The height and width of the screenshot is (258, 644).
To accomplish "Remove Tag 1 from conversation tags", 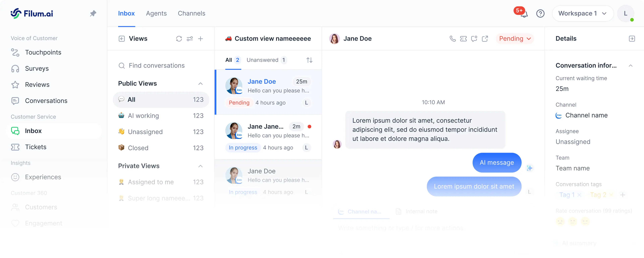I will point(579,195).
